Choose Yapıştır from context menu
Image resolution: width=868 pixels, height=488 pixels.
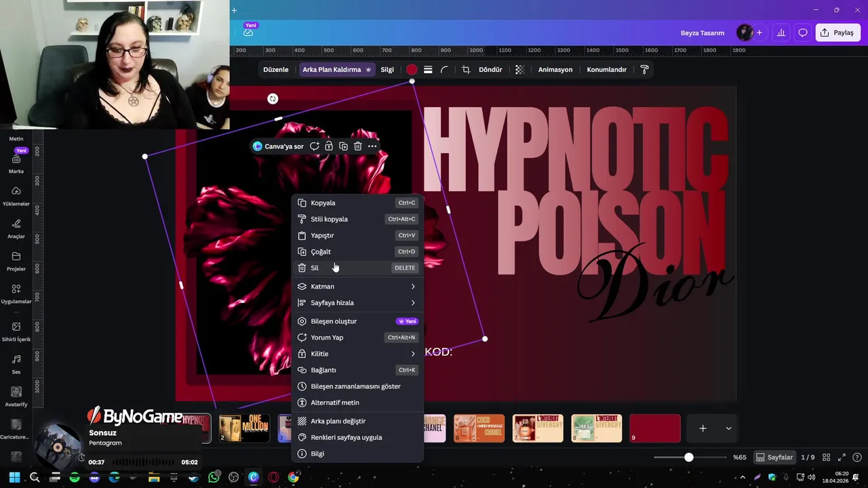(x=357, y=235)
